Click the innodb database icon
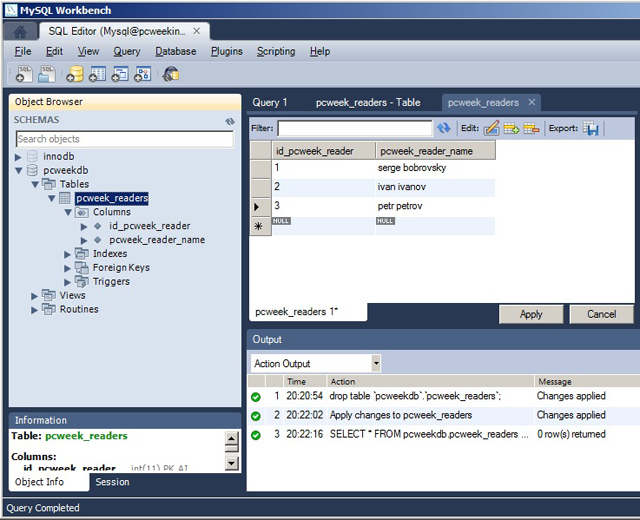The width and height of the screenshot is (640, 520). coord(32,156)
